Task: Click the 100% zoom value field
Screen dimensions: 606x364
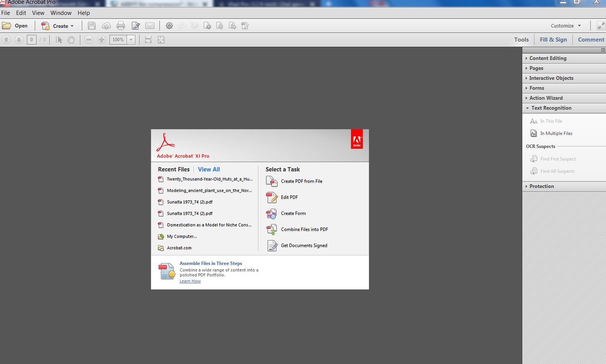Action: point(118,40)
